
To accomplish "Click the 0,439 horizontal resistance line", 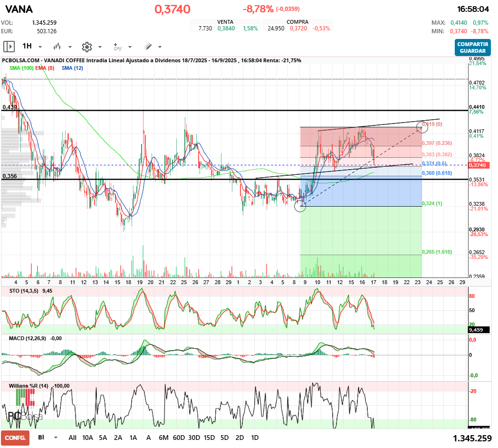I will [x=238, y=110].
